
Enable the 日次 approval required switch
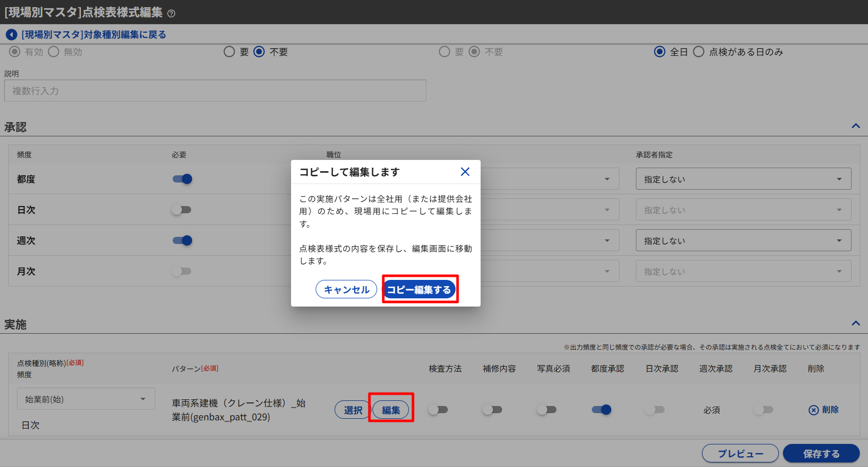coord(182,210)
